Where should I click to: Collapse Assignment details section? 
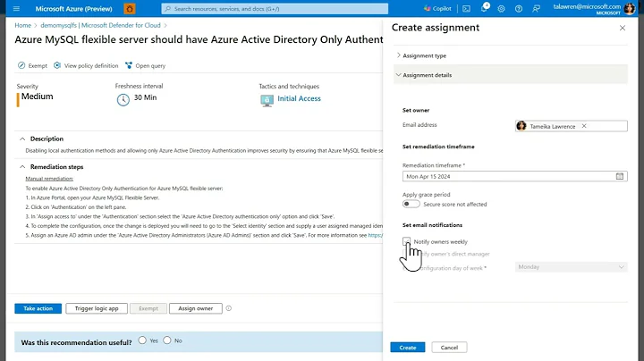(x=510, y=75)
